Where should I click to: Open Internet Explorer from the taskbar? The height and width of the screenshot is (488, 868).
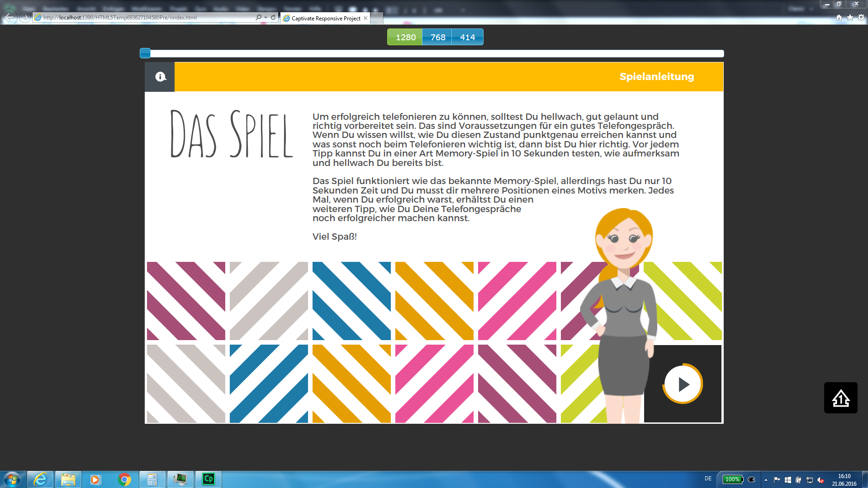pyautogui.click(x=41, y=479)
